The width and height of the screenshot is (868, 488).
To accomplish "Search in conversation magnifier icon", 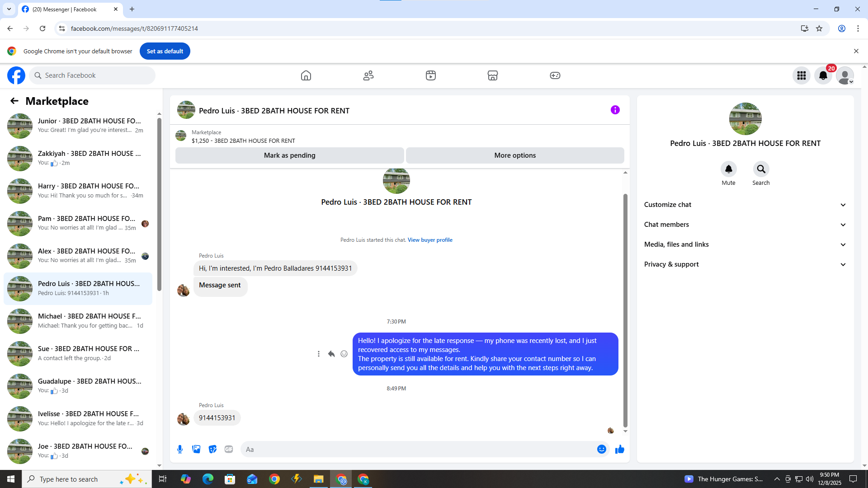I will click(x=761, y=169).
